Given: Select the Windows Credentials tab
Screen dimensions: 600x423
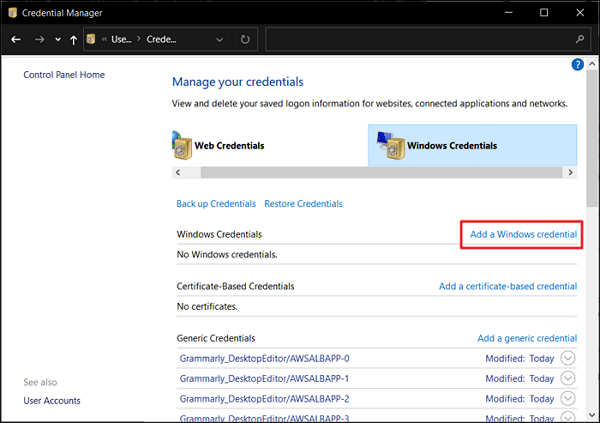Looking at the screenshot, I should tap(452, 145).
